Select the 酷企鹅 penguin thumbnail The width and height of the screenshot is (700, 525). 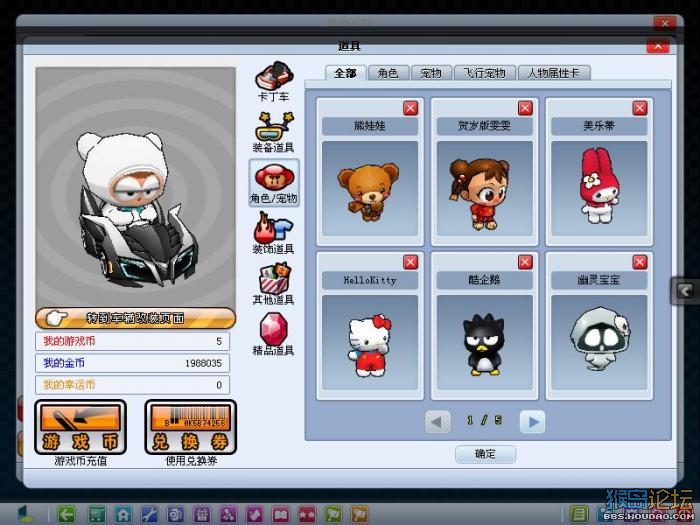484,342
